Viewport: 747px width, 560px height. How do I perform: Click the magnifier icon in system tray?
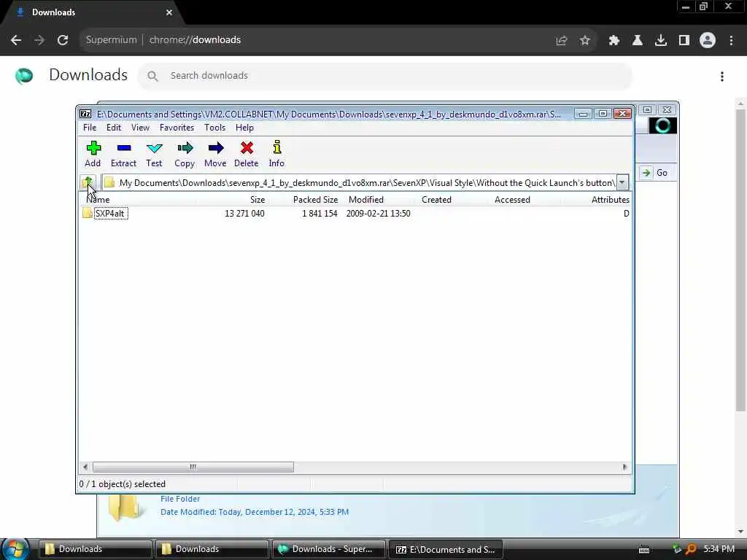tap(691, 549)
